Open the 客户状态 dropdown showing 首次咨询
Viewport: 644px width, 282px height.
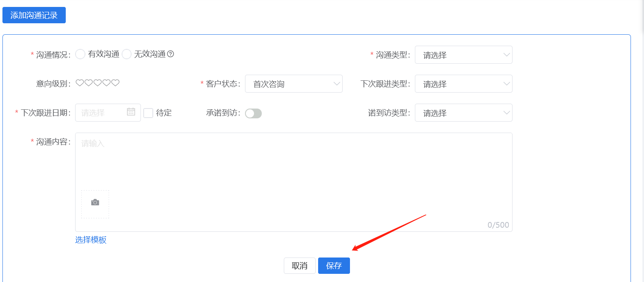(294, 84)
